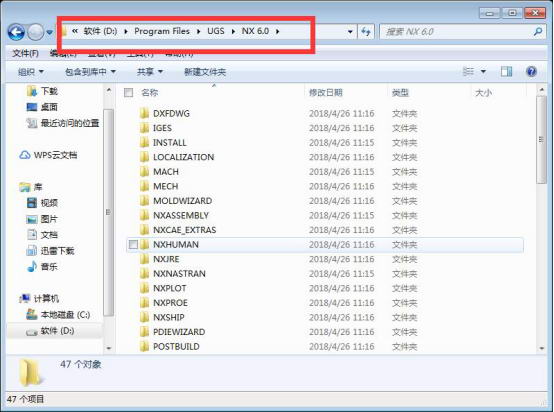The height and width of the screenshot is (412, 554).
Task: Select the POSTBUILD folder name
Action: pyautogui.click(x=176, y=347)
